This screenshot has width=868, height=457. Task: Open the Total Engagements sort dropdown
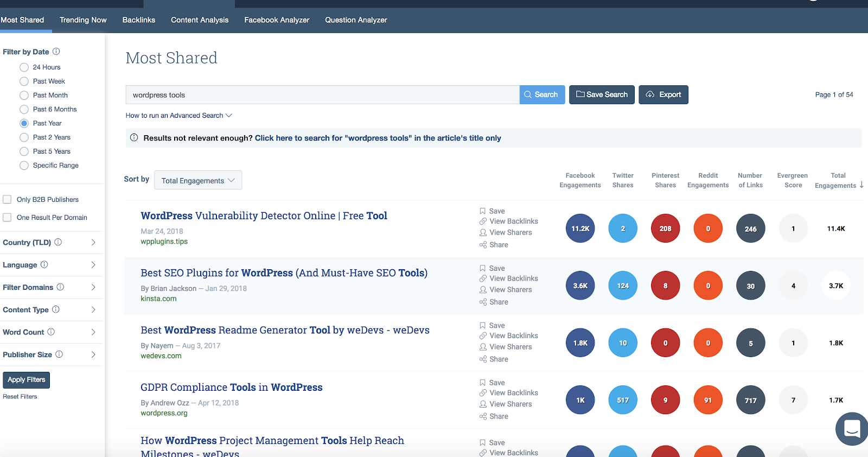coord(198,180)
